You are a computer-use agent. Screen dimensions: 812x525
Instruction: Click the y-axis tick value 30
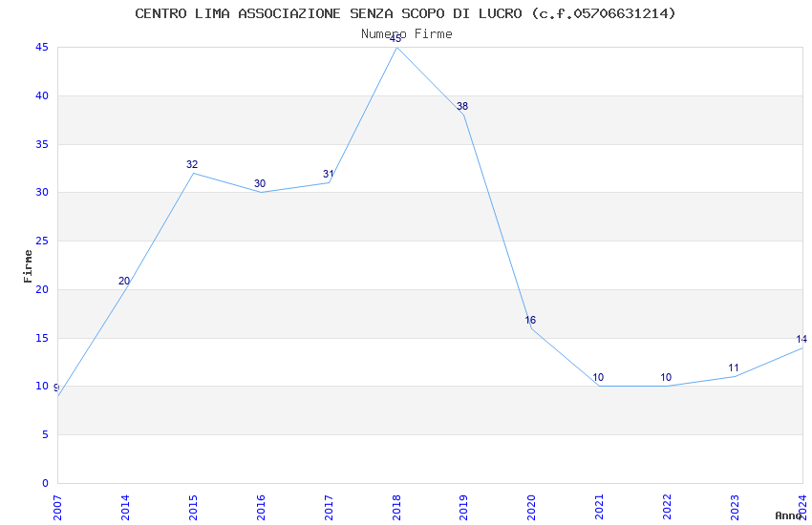[x=42, y=192]
